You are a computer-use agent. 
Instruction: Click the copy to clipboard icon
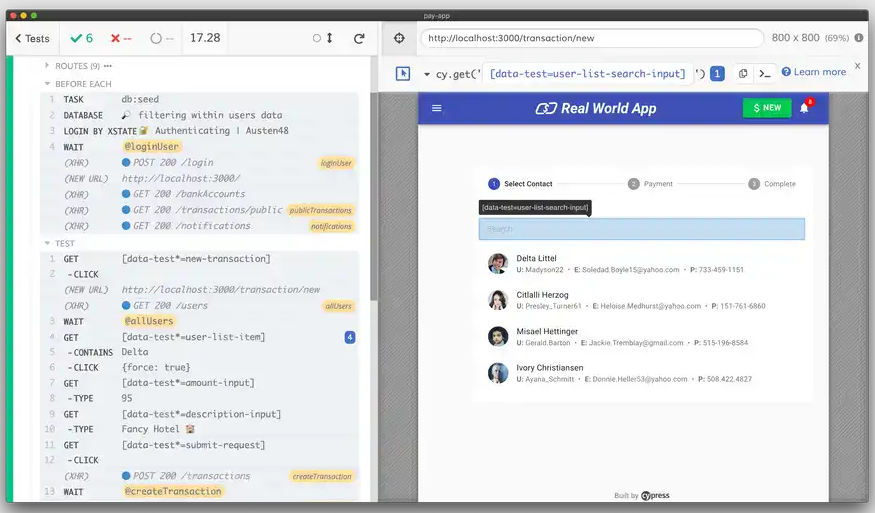(x=743, y=73)
